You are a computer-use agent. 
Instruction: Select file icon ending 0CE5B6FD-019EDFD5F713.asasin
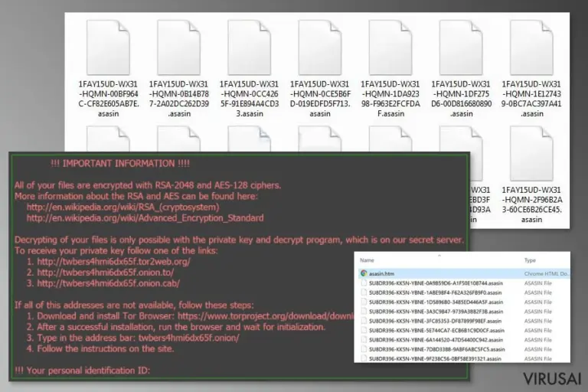pyautogui.click(x=320, y=47)
